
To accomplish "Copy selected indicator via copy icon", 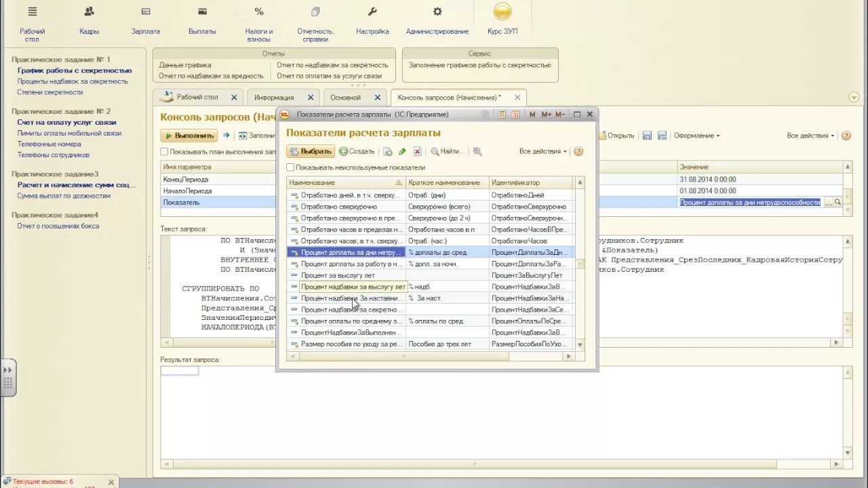I will click(x=388, y=152).
